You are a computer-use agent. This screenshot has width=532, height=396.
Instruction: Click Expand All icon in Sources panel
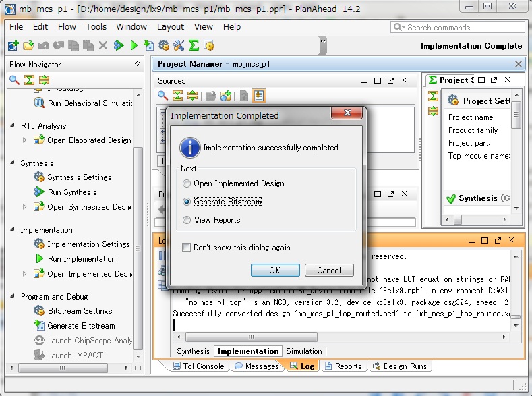click(192, 96)
